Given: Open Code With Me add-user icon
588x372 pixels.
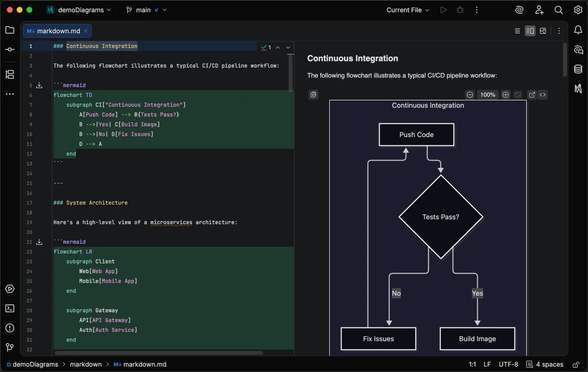Looking at the screenshot, I should tap(539, 10).
